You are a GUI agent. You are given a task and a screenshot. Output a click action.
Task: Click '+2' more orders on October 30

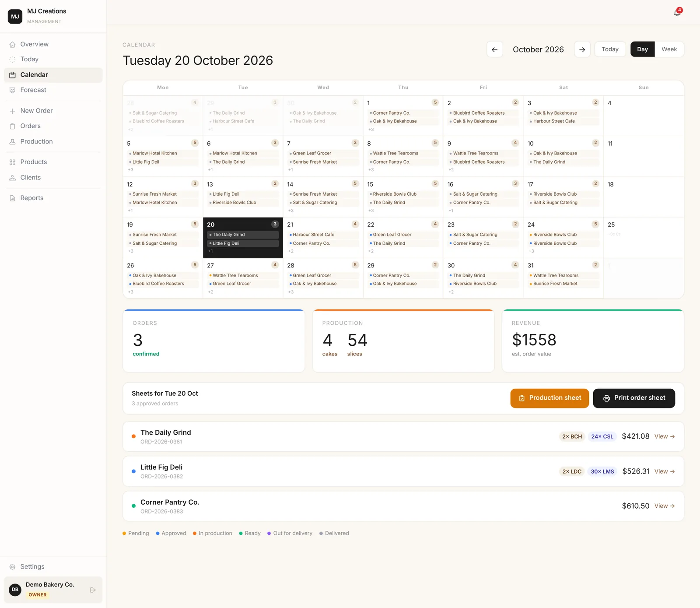451,292
